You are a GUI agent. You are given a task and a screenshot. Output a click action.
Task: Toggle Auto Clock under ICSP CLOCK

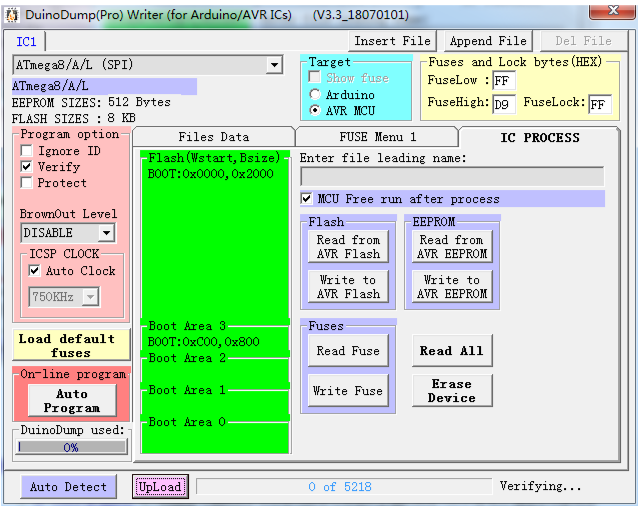pos(35,271)
